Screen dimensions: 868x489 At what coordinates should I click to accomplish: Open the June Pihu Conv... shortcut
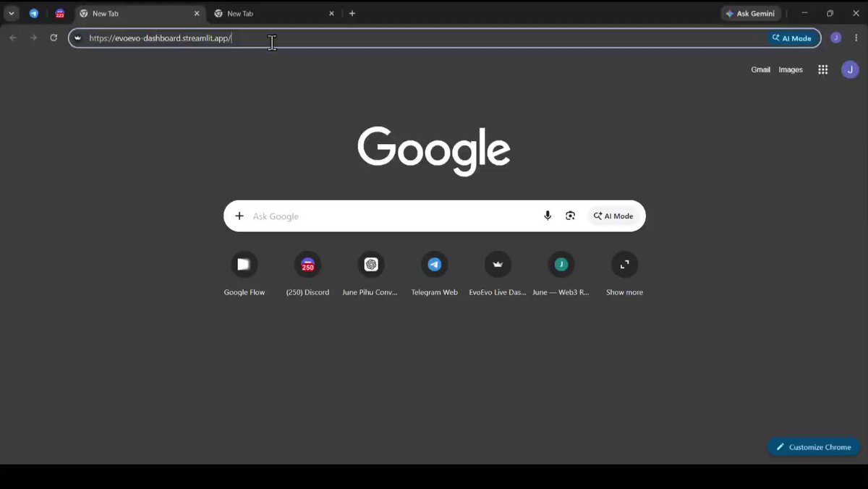pos(370,275)
